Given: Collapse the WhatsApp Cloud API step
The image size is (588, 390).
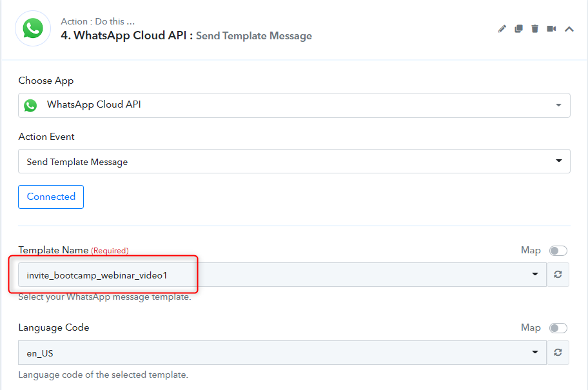Looking at the screenshot, I should (569, 29).
